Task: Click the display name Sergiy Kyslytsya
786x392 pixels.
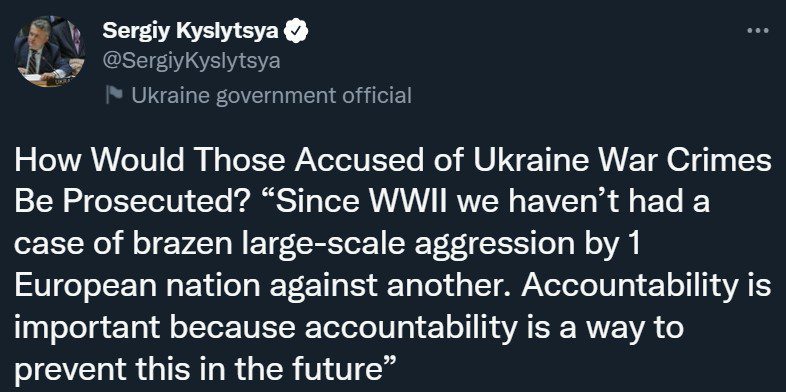Action: (x=190, y=32)
